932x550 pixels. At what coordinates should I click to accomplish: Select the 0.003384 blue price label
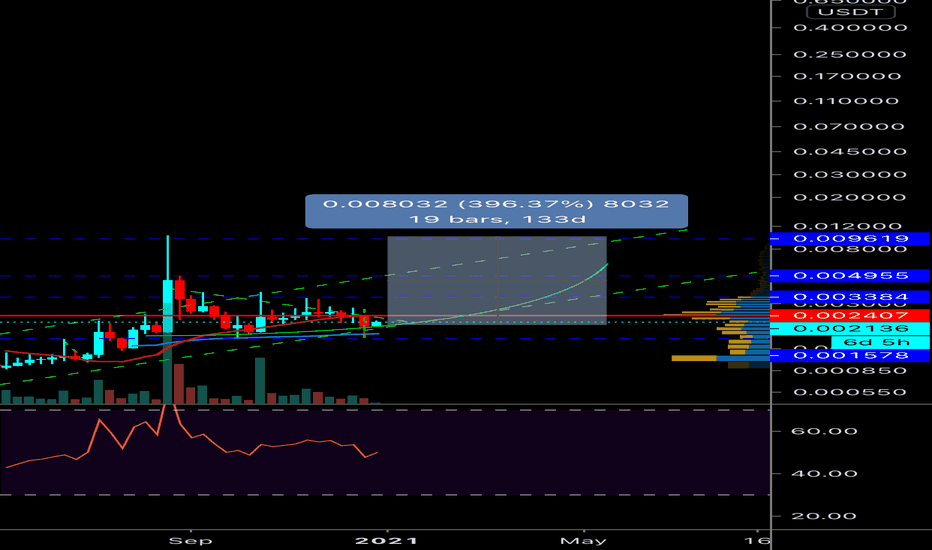850,297
